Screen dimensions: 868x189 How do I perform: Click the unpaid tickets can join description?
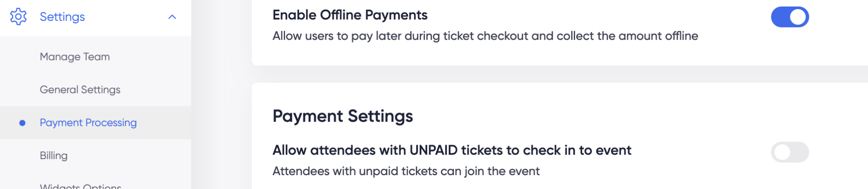tap(406, 171)
